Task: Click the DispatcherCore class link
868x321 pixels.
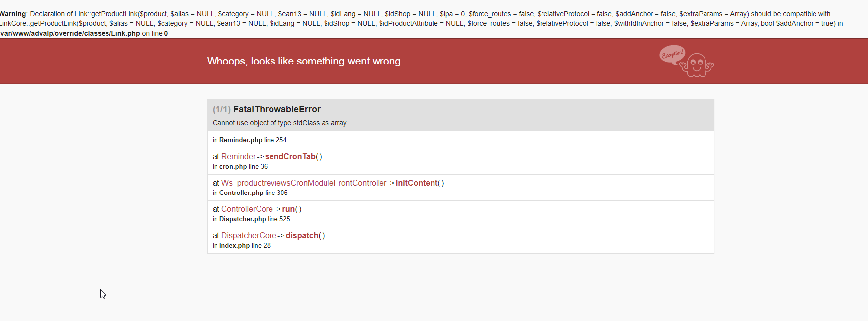Action: [x=249, y=236]
